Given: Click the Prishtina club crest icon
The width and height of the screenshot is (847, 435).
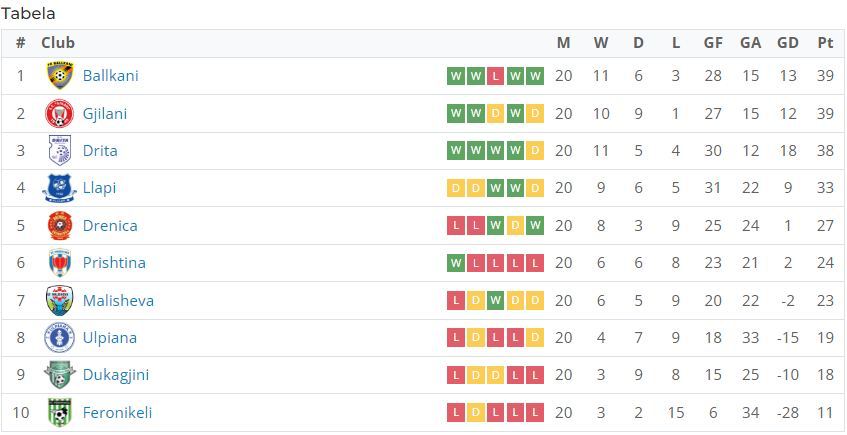Looking at the screenshot, I should 59,263.
